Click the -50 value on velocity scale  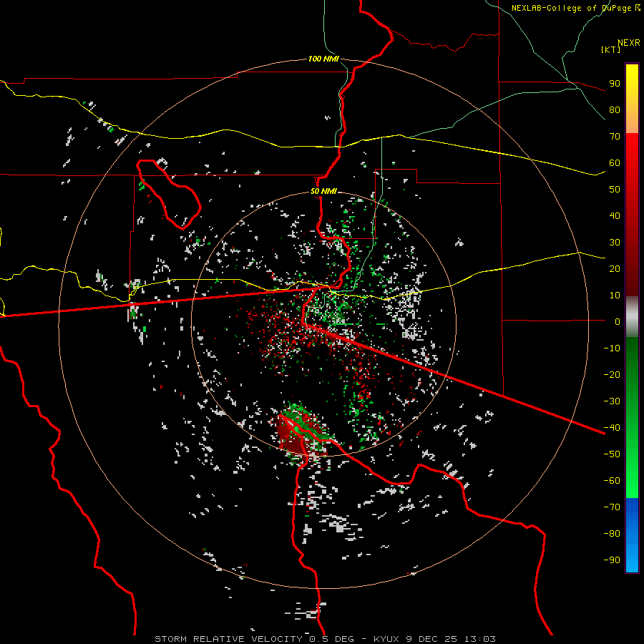(x=612, y=454)
